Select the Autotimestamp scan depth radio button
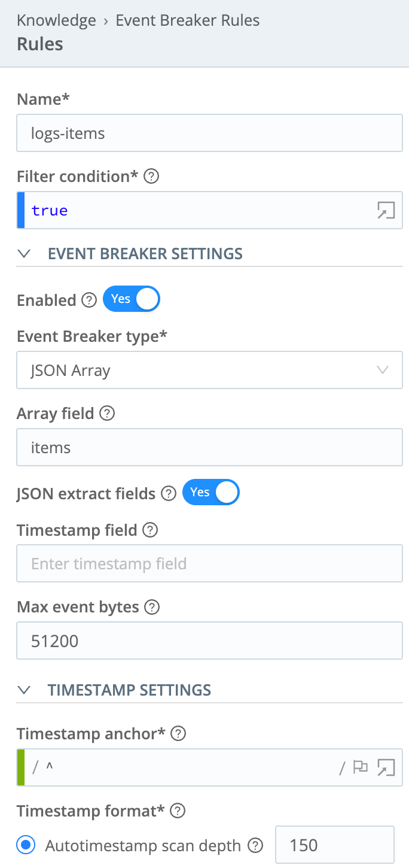The width and height of the screenshot is (409, 868). (25, 845)
